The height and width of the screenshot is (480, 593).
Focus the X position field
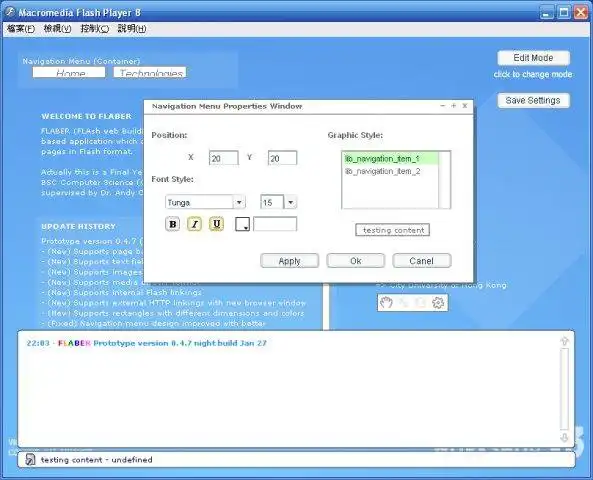224,158
